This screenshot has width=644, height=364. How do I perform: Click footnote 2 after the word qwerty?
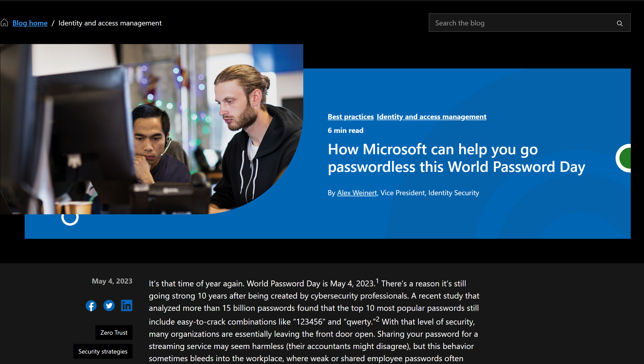[x=378, y=319]
